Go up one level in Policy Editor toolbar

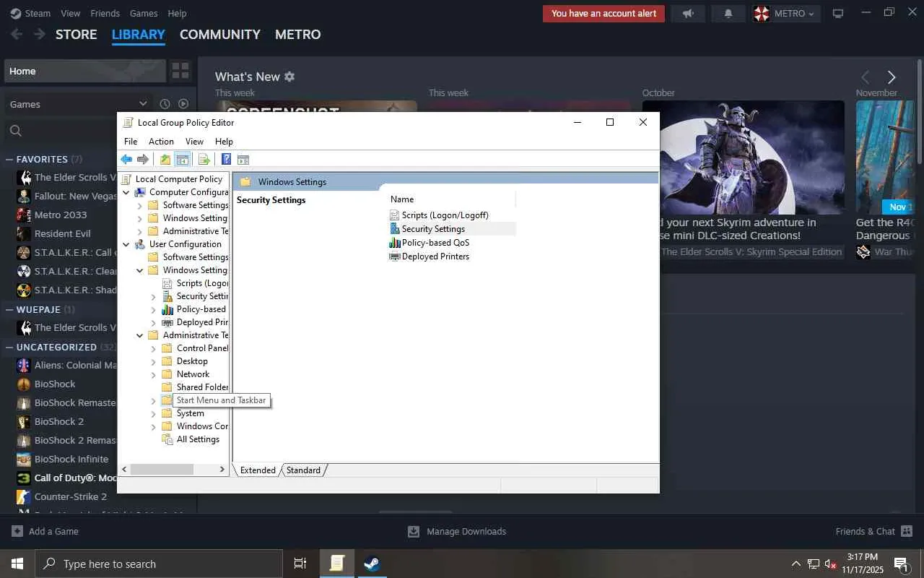point(165,160)
